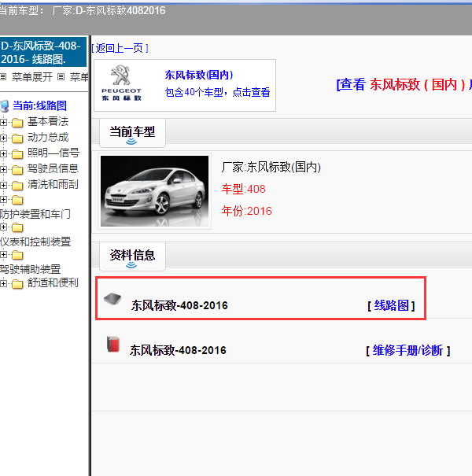Expand the 动力总成 tree node
This screenshot has height=476, width=472.
(3, 138)
